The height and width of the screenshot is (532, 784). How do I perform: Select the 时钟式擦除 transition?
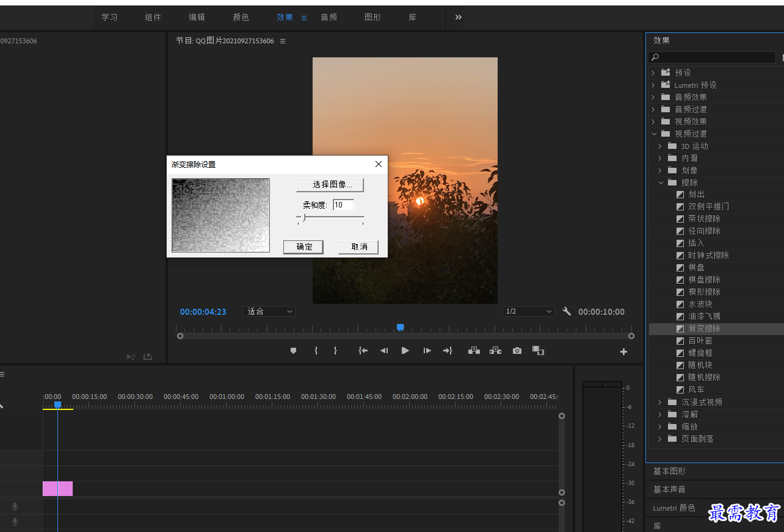tap(708, 255)
